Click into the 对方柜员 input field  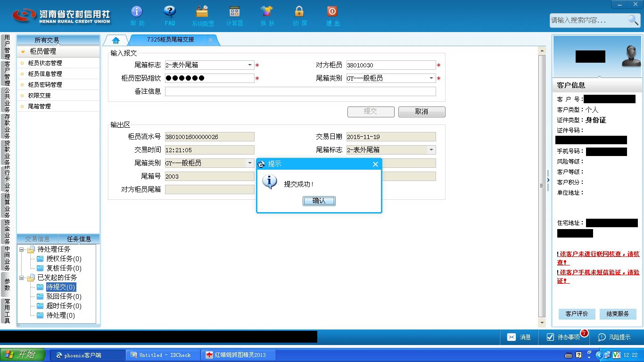[x=391, y=65]
